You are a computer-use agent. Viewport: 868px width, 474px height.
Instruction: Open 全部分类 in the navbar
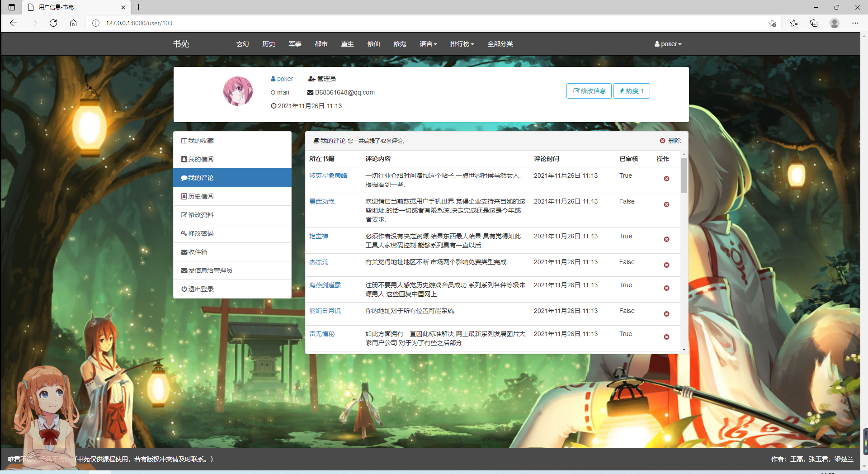tap(500, 44)
